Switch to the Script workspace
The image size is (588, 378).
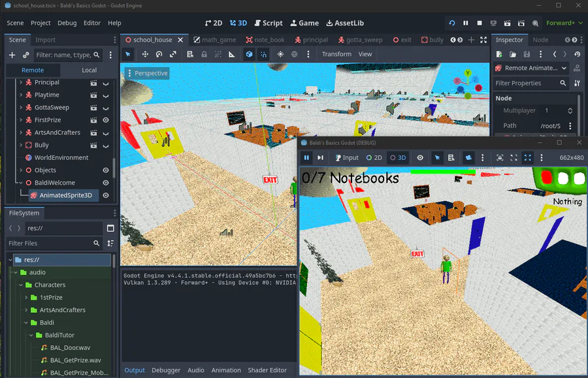point(268,23)
